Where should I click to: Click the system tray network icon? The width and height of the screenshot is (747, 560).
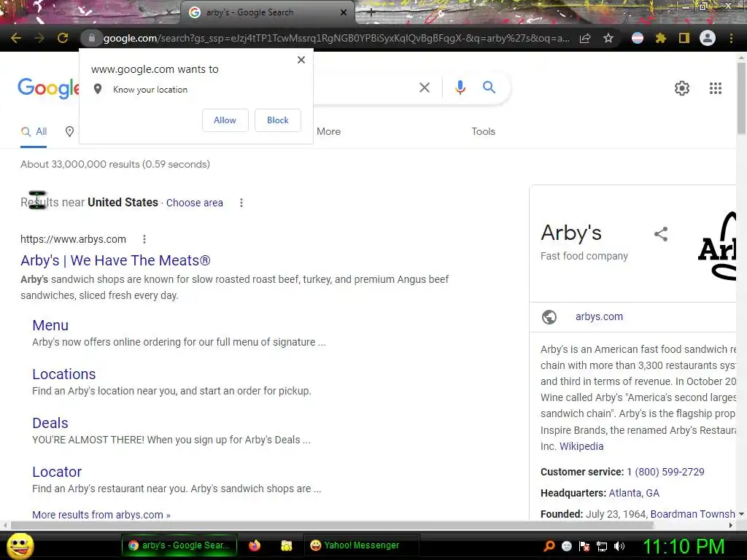602,546
